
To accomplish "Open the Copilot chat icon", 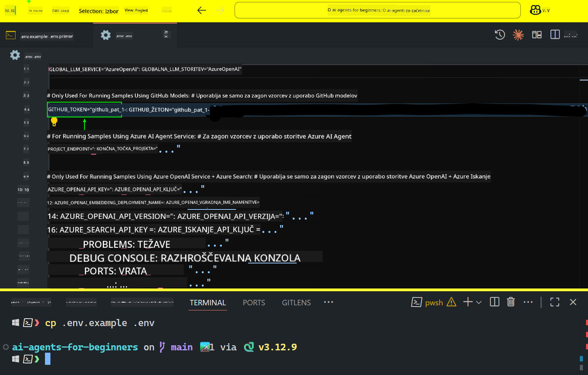I will tap(535, 10).
